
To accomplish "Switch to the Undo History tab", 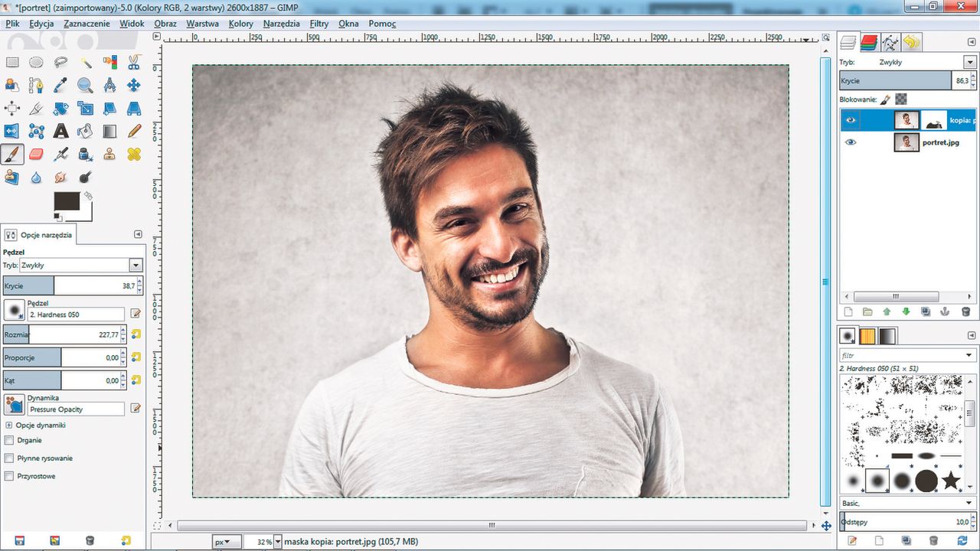I will pos(911,42).
